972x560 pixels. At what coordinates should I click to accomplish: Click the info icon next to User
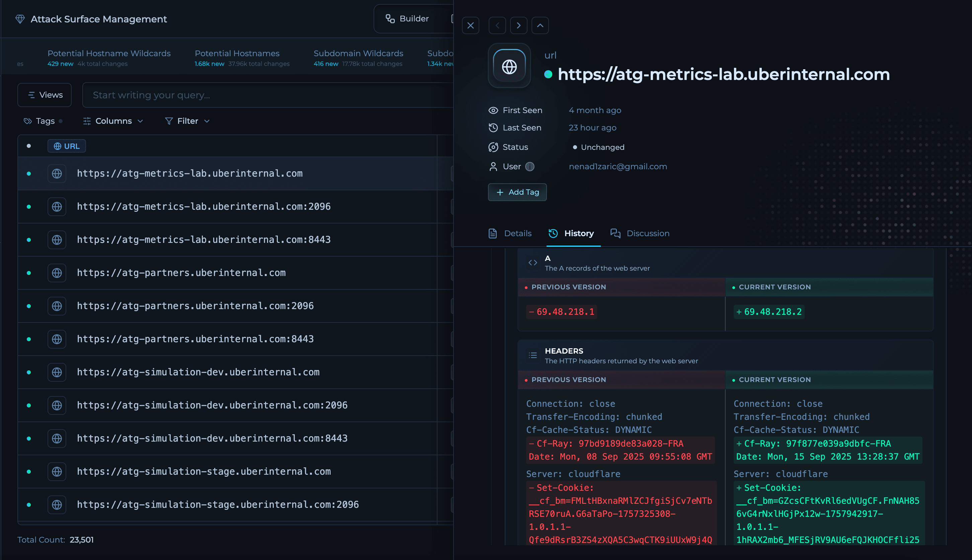pos(530,167)
